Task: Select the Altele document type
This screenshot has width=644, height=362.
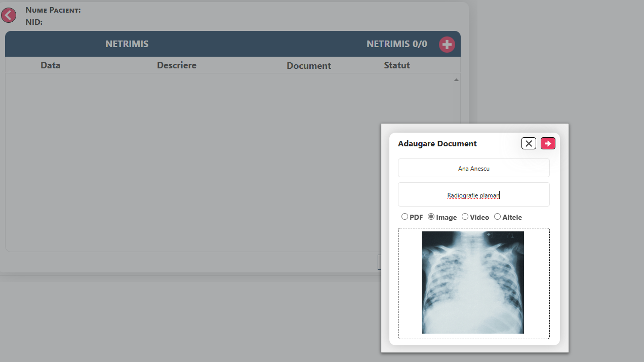Action: point(497,216)
